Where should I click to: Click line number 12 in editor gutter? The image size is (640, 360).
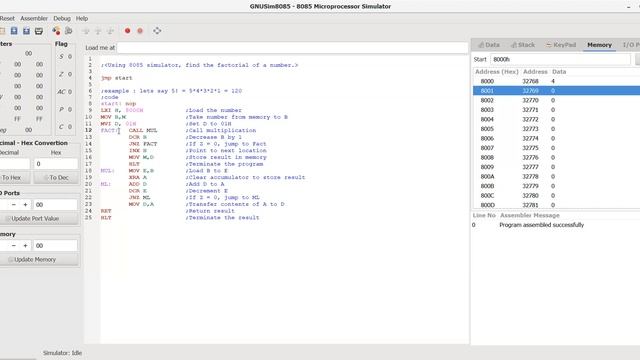[x=89, y=130]
